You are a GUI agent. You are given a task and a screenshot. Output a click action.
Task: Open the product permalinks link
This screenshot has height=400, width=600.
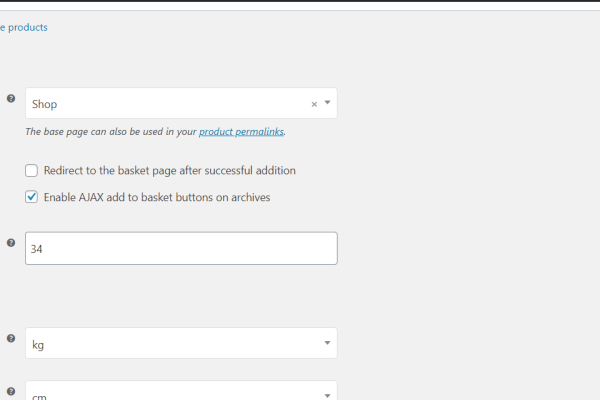pyautogui.click(x=241, y=132)
